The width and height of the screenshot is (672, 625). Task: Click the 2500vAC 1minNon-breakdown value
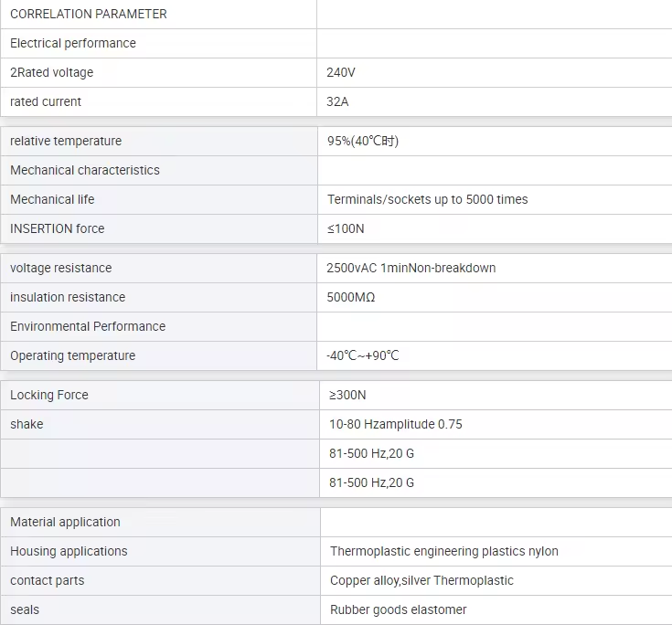click(x=411, y=269)
